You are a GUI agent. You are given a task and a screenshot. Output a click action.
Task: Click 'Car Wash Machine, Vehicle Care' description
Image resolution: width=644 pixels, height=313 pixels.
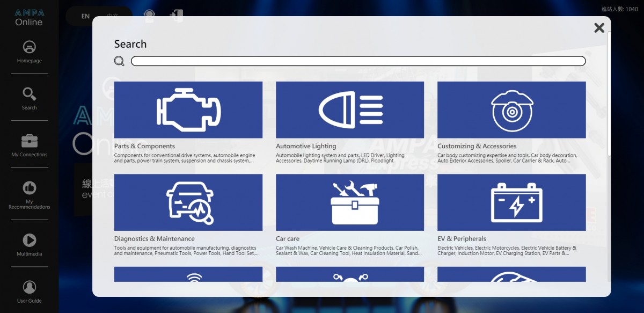349,251
